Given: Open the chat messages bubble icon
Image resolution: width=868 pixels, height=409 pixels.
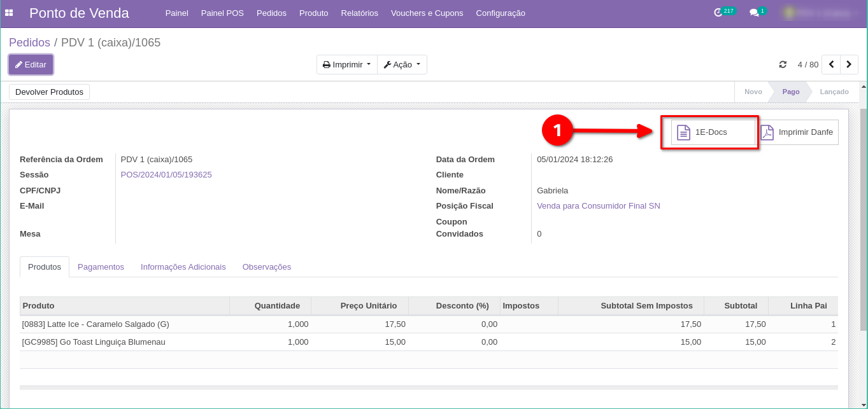Looking at the screenshot, I should point(754,13).
